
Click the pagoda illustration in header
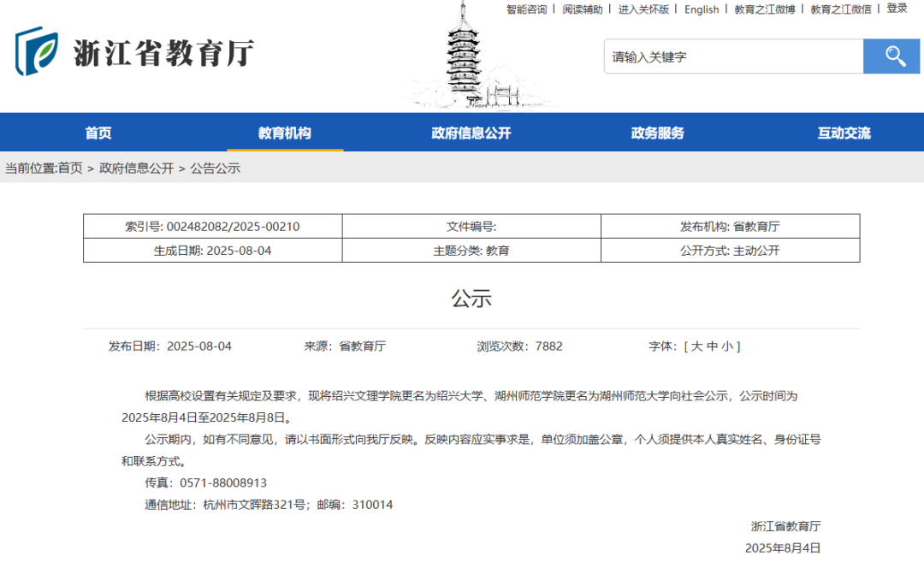coord(465,56)
